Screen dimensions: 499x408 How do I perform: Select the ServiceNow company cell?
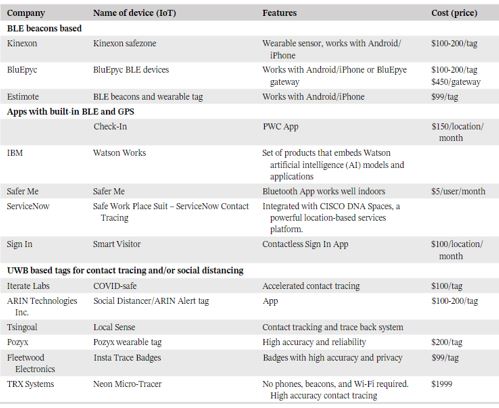28,206
